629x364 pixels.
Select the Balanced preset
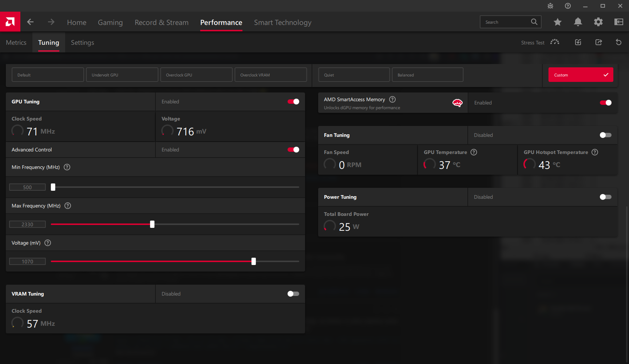[427, 75]
